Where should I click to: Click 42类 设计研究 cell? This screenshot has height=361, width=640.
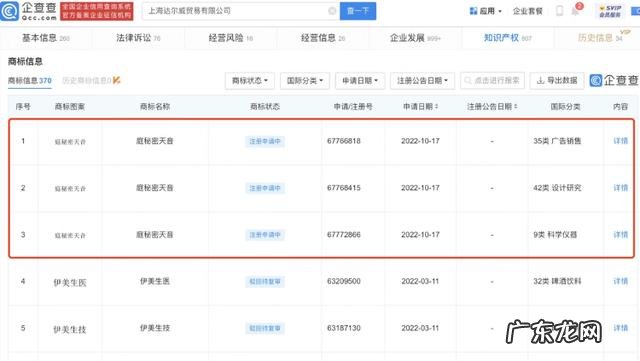(557, 188)
